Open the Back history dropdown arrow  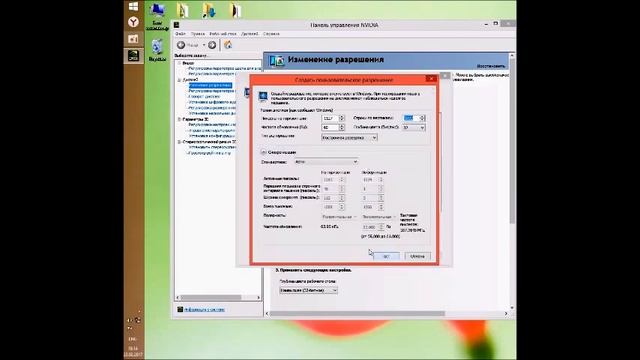coord(204,45)
